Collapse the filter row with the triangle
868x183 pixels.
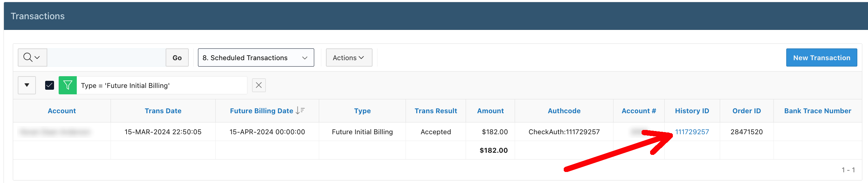[27, 85]
